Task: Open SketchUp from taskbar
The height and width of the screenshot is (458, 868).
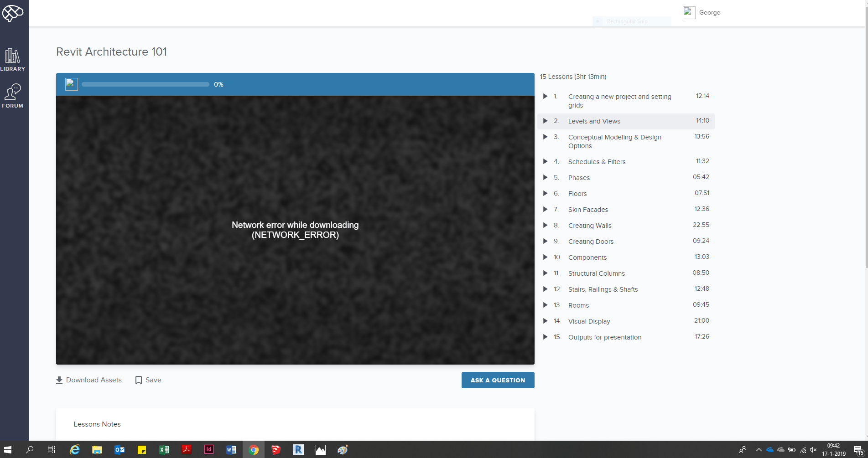Action: coord(276,450)
